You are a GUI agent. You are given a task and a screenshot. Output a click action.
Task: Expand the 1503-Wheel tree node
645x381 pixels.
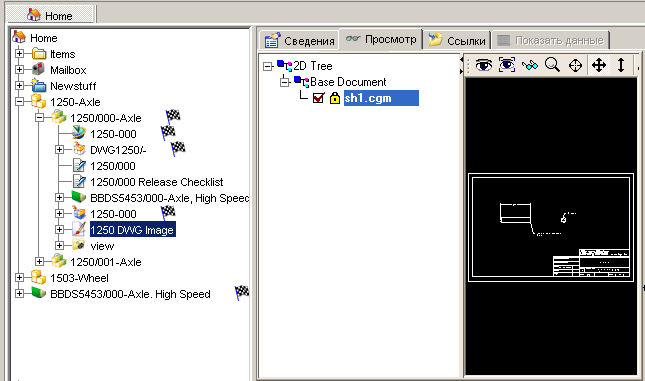click(x=19, y=278)
